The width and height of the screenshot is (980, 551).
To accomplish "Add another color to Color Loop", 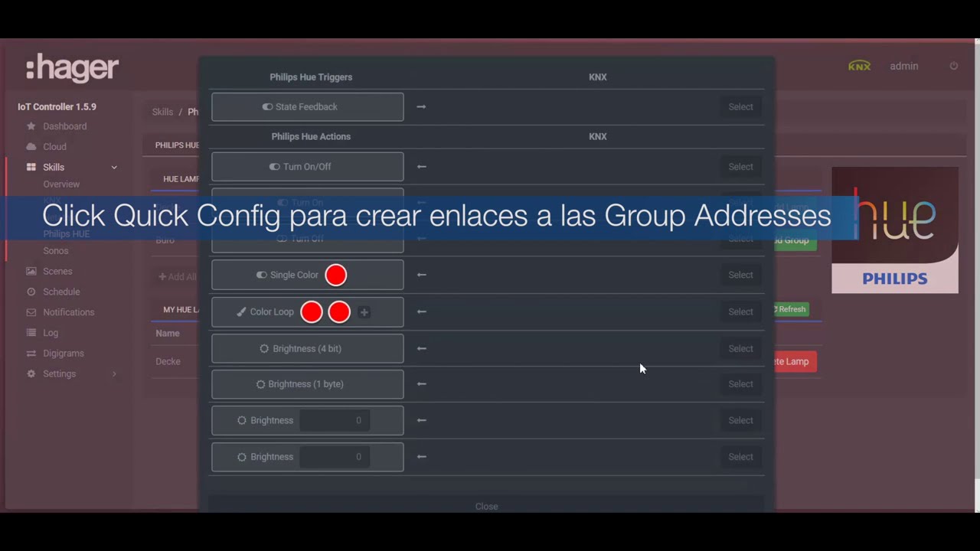I will pos(364,311).
